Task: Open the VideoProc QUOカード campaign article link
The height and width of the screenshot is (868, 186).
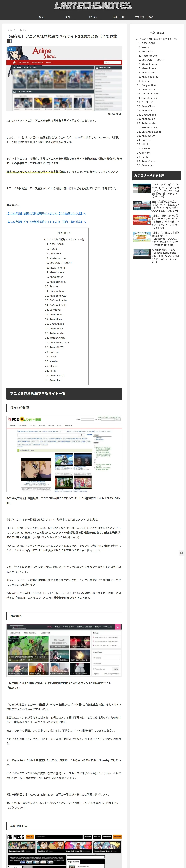Action: click(165, 239)
